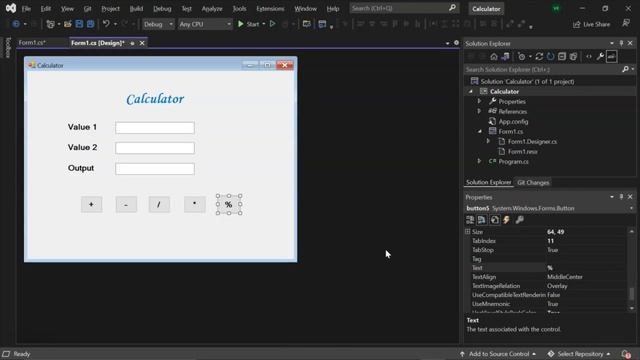Open the Toolbox side tab
This screenshot has height=360, width=640.
pyautogui.click(x=7, y=47)
